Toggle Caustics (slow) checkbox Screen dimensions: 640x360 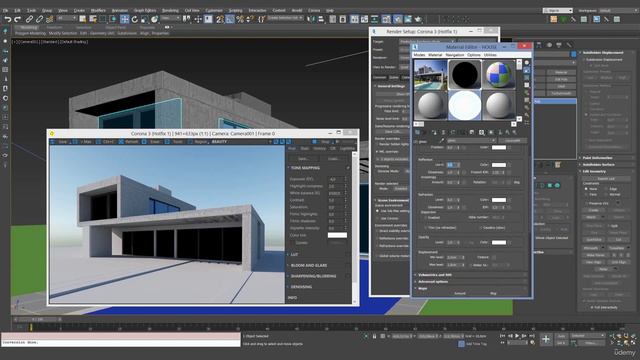481,228
